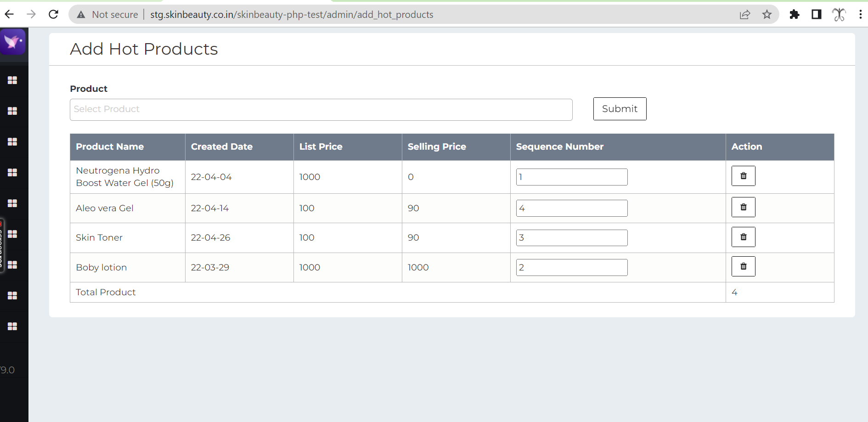The height and width of the screenshot is (422, 868).
Task: Remove Skin Toner using its trash icon
Action: point(743,237)
